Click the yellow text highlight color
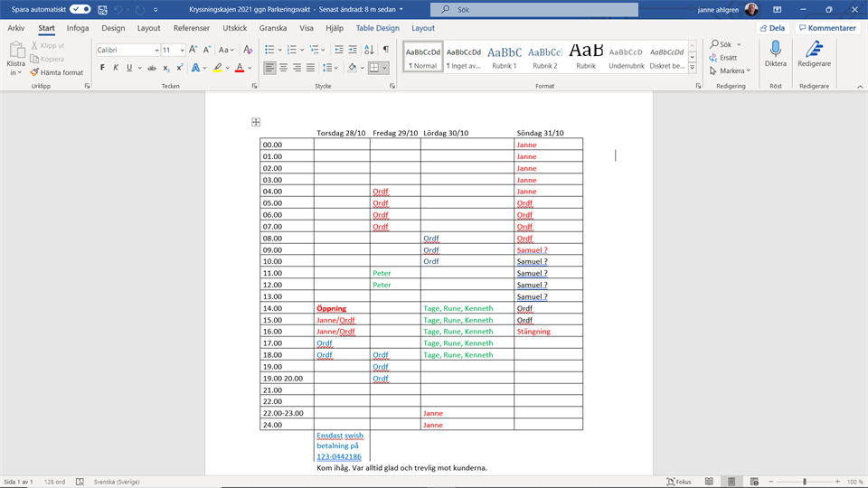The height and width of the screenshot is (488, 868). click(218, 68)
